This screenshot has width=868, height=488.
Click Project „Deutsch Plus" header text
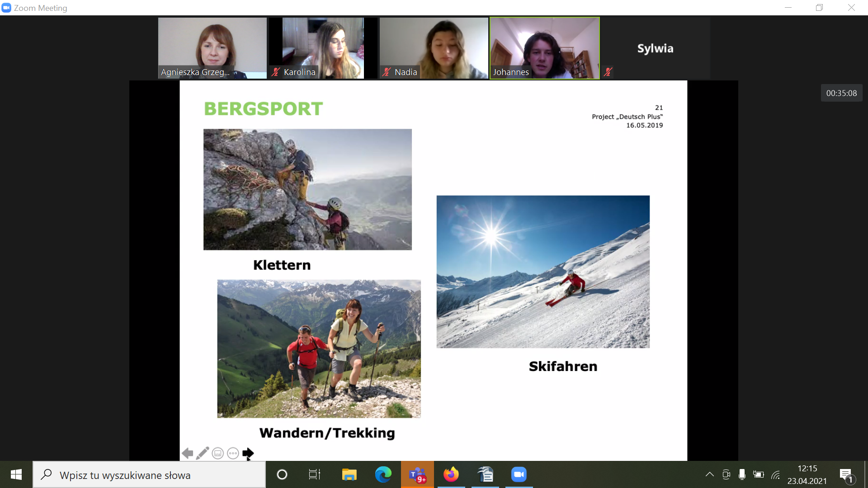click(627, 117)
